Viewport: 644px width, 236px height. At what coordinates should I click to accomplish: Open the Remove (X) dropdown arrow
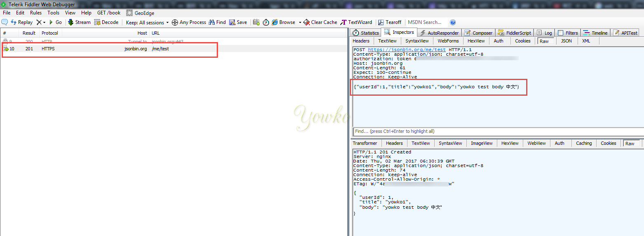tap(44, 23)
